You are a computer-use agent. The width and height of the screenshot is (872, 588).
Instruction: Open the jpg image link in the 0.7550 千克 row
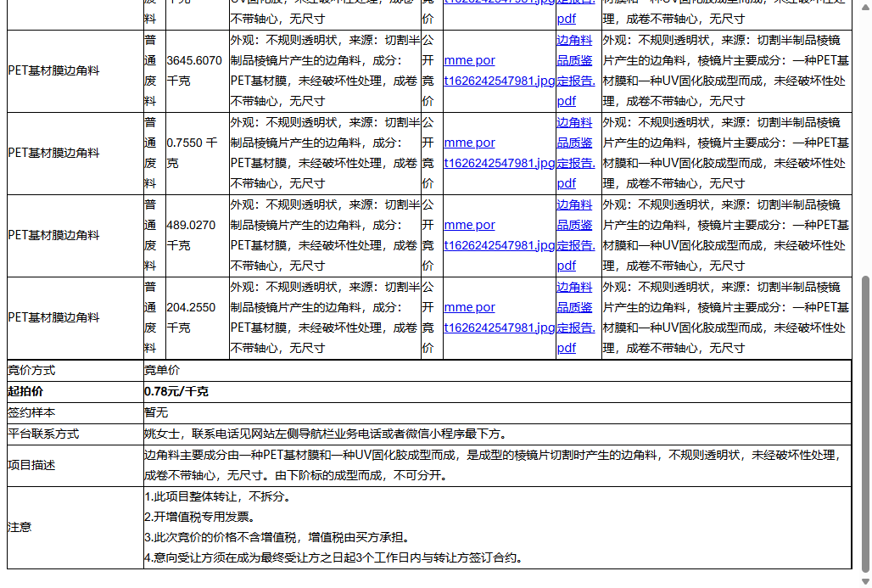[x=499, y=153]
